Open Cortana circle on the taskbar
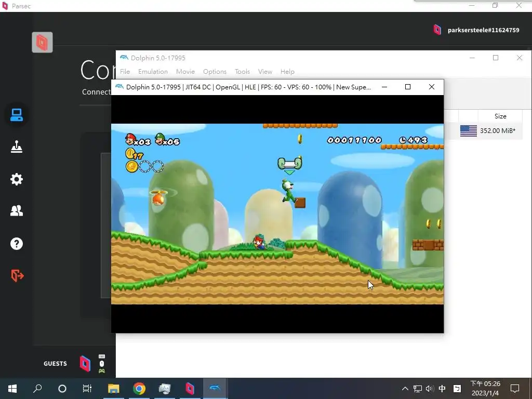This screenshot has height=399, width=532. (x=62, y=388)
